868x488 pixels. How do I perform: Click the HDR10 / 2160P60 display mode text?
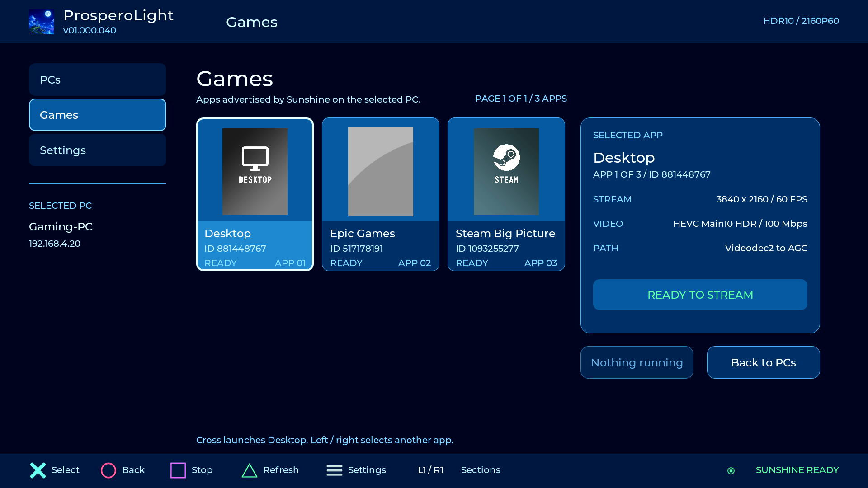[801, 21]
